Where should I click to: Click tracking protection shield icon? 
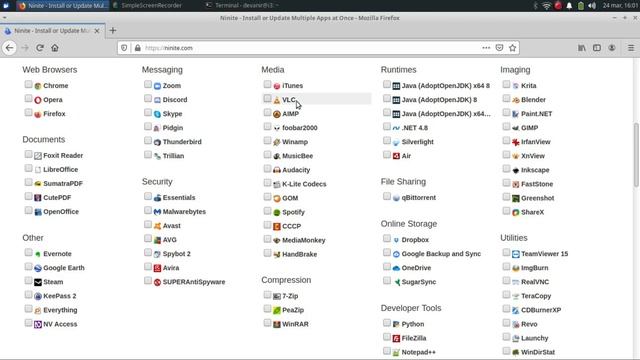(124, 48)
